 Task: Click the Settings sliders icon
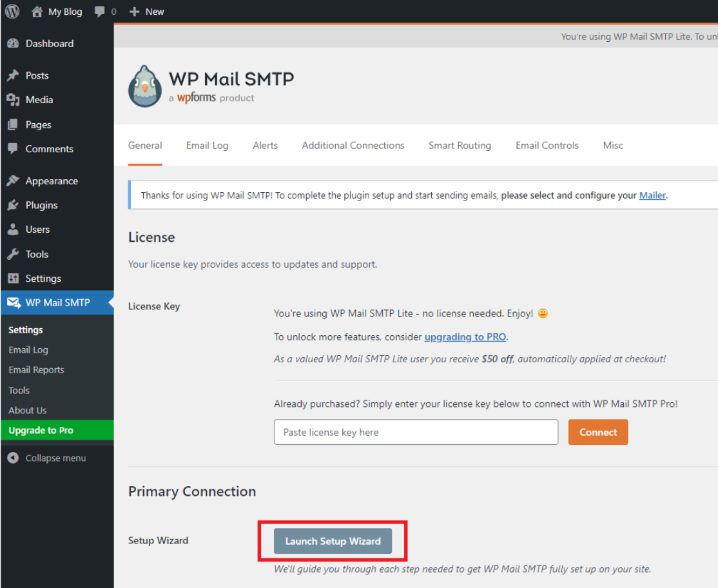tap(14, 279)
